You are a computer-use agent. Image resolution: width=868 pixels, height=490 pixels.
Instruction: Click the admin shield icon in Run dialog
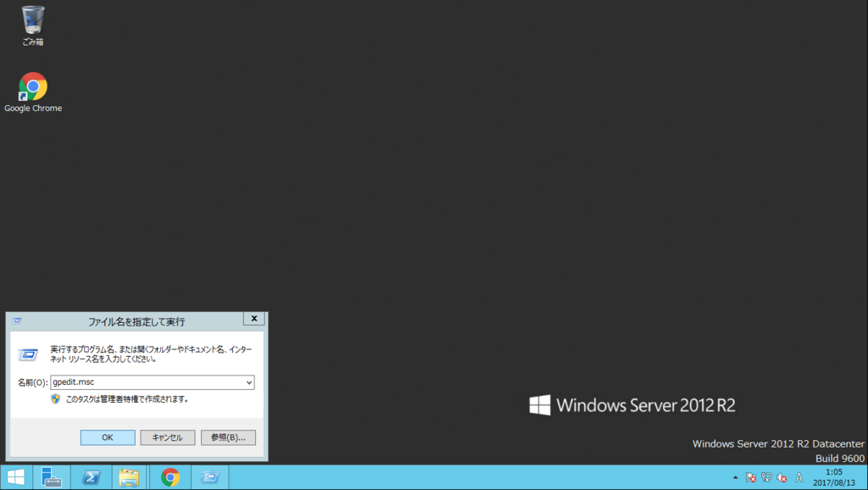click(x=55, y=398)
